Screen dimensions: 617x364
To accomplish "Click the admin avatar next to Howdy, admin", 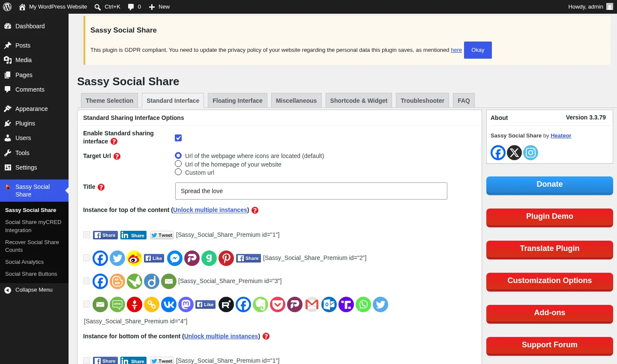I will (x=610, y=6).
